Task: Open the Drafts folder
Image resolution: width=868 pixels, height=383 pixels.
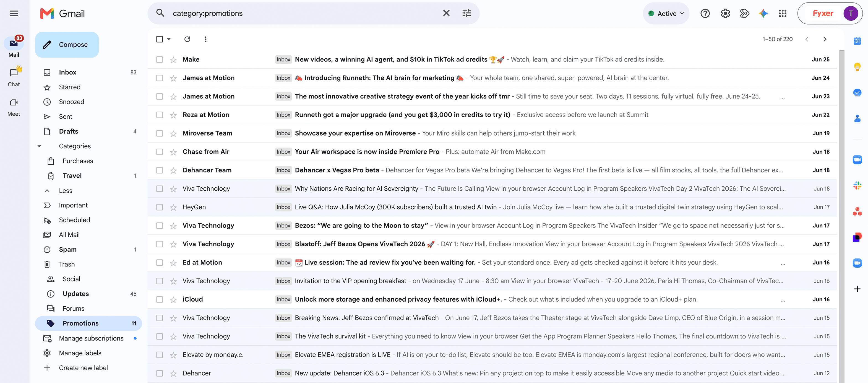Action: click(88, 131)
